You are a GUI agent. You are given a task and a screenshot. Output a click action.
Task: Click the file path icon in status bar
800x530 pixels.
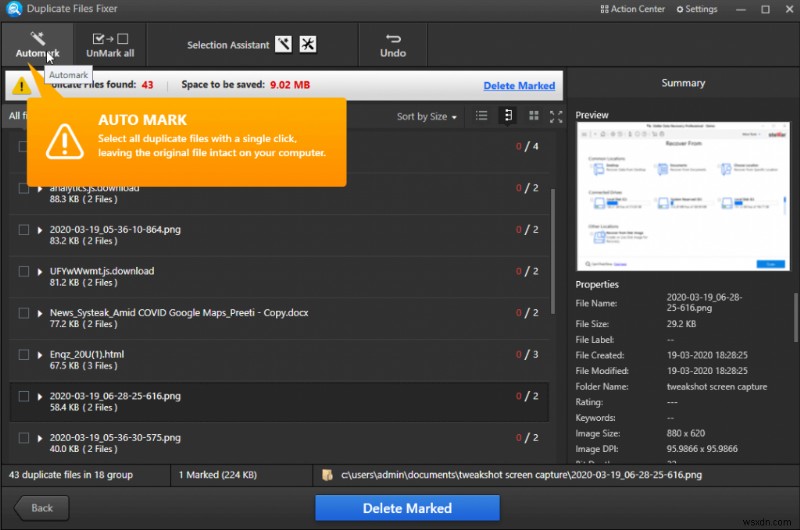click(x=327, y=475)
